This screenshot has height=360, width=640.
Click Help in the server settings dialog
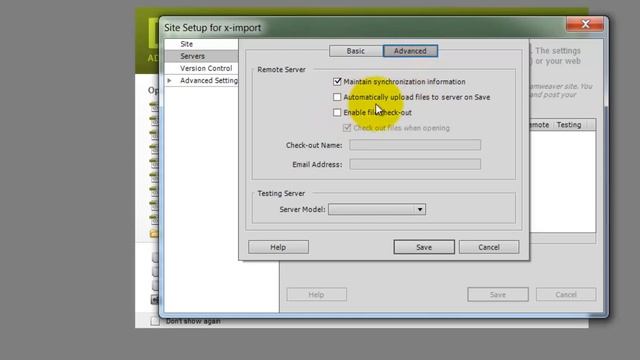[x=278, y=247]
